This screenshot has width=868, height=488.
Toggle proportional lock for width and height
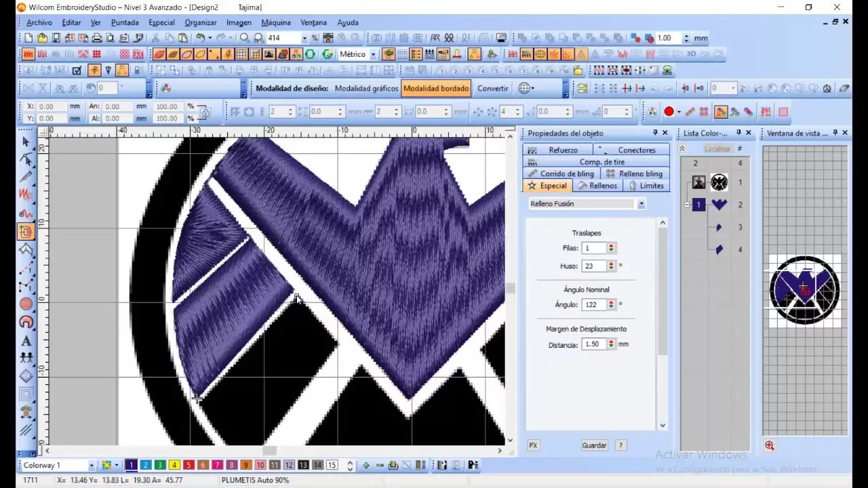click(204, 113)
